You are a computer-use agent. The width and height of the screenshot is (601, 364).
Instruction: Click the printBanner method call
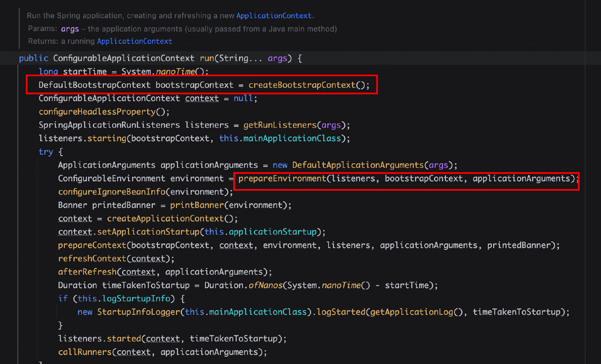pos(197,205)
